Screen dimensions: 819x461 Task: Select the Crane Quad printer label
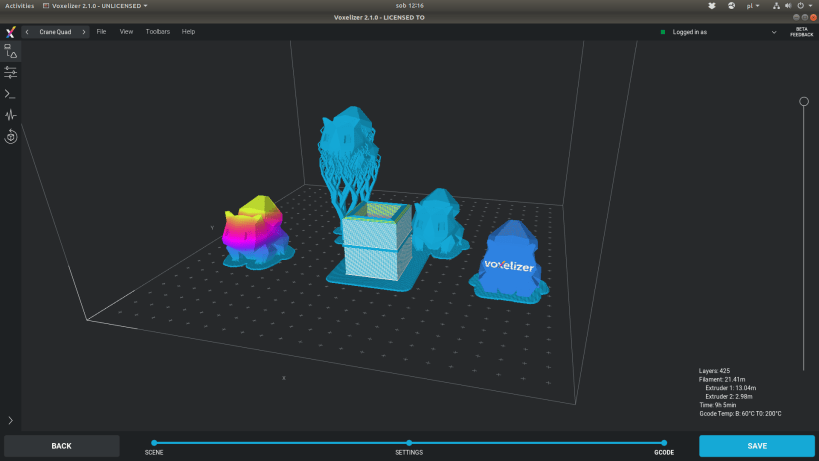[x=55, y=32]
